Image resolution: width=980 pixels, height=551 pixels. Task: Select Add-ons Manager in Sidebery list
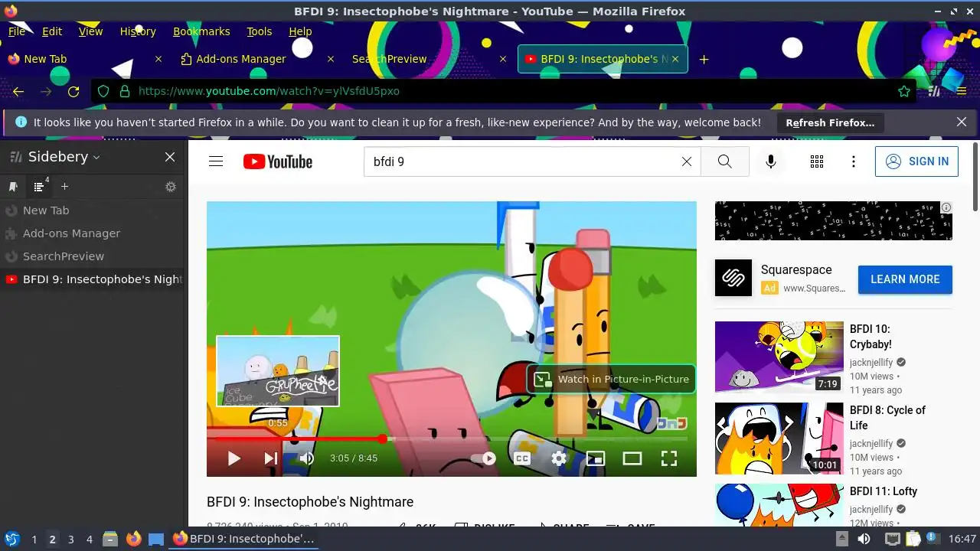click(x=93, y=233)
